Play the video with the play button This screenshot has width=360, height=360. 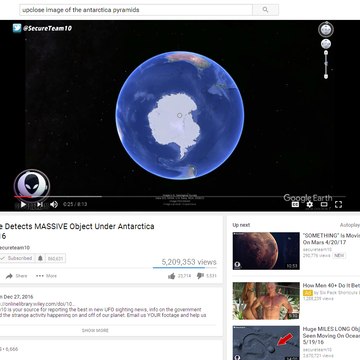pyautogui.click(x=23, y=204)
